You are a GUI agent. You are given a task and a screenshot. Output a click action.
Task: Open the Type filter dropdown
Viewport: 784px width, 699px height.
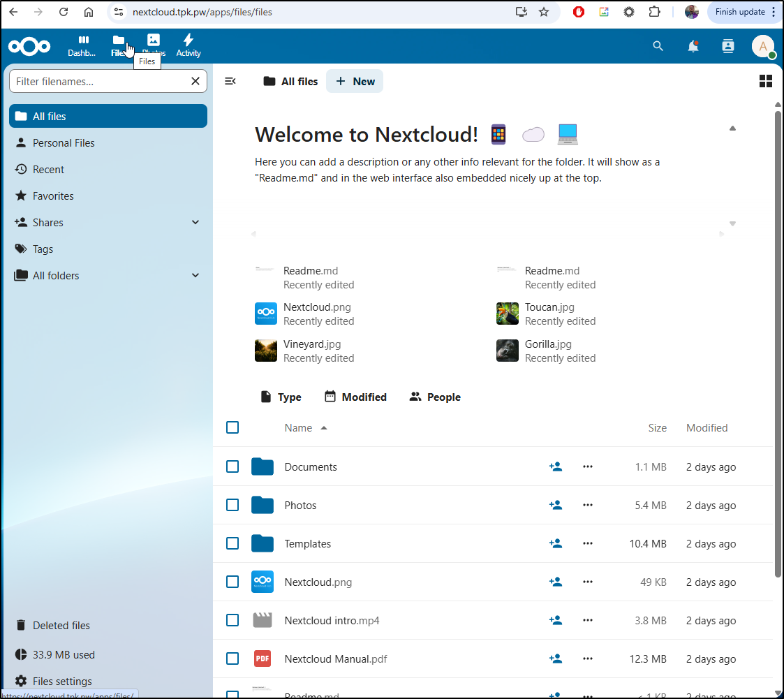[281, 397]
